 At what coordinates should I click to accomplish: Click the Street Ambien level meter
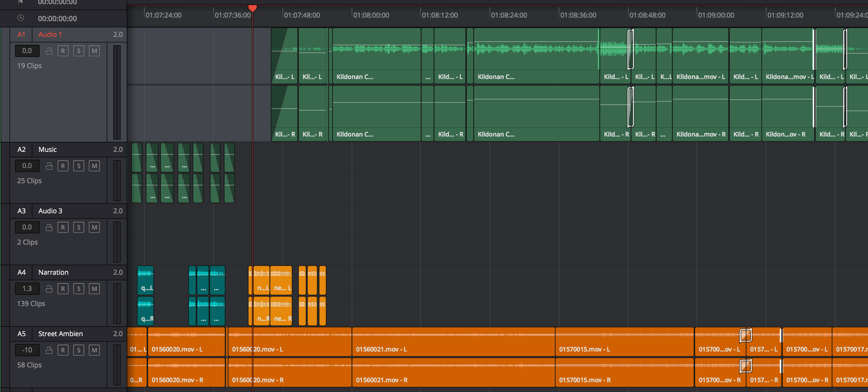click(117, 365)
